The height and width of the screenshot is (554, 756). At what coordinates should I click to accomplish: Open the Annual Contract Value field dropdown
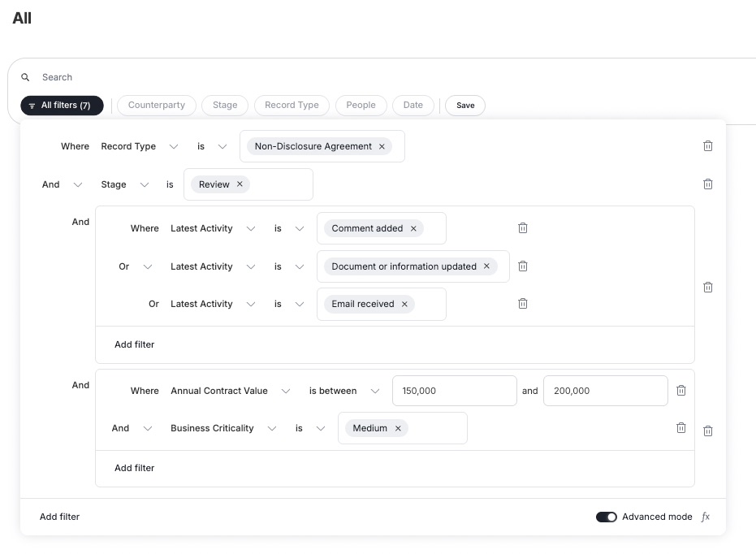coord(231,391)
